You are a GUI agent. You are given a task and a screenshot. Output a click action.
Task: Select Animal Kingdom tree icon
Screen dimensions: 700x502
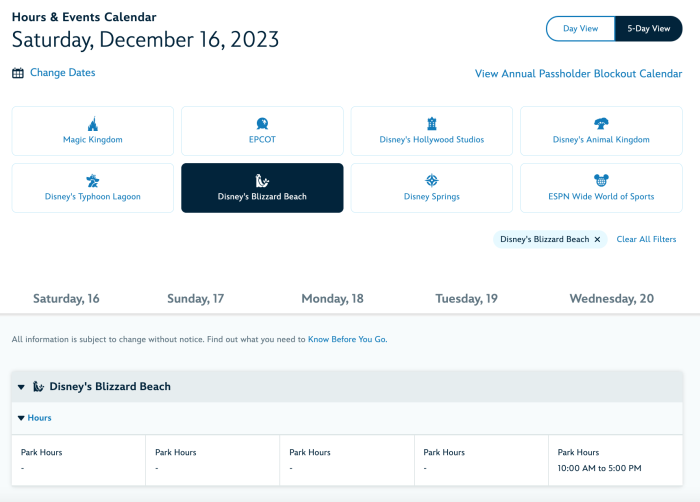point(601,124)
